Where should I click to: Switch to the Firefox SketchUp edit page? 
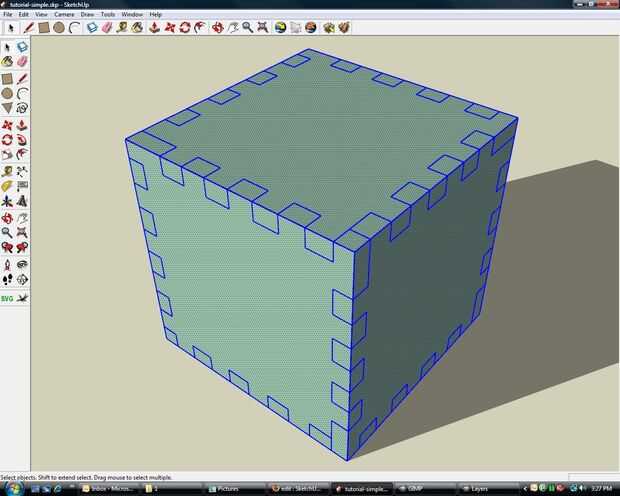[x=299, y=489]
